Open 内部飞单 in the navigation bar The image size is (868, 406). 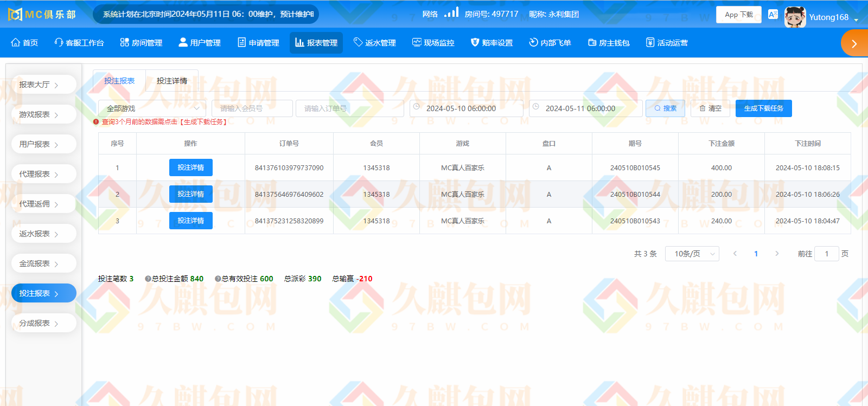tap(550, 43)
